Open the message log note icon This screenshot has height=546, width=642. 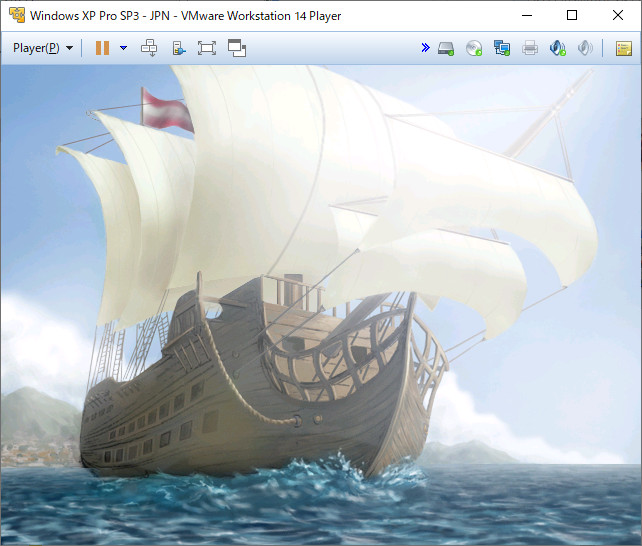[x=624, y=48]
